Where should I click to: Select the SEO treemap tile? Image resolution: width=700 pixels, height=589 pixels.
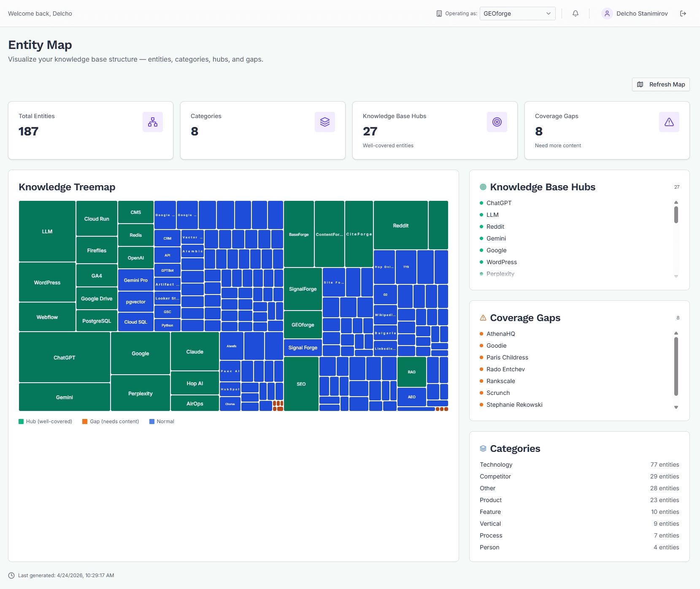301,384
